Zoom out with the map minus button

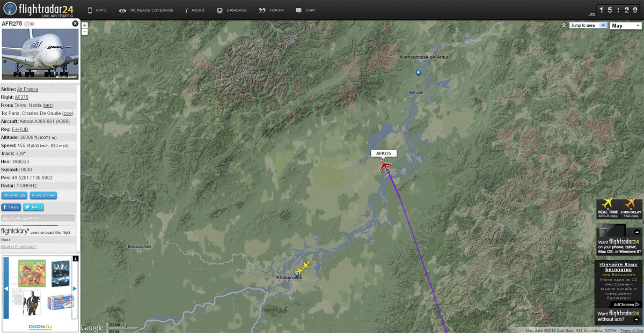click(x=85, y=32)
